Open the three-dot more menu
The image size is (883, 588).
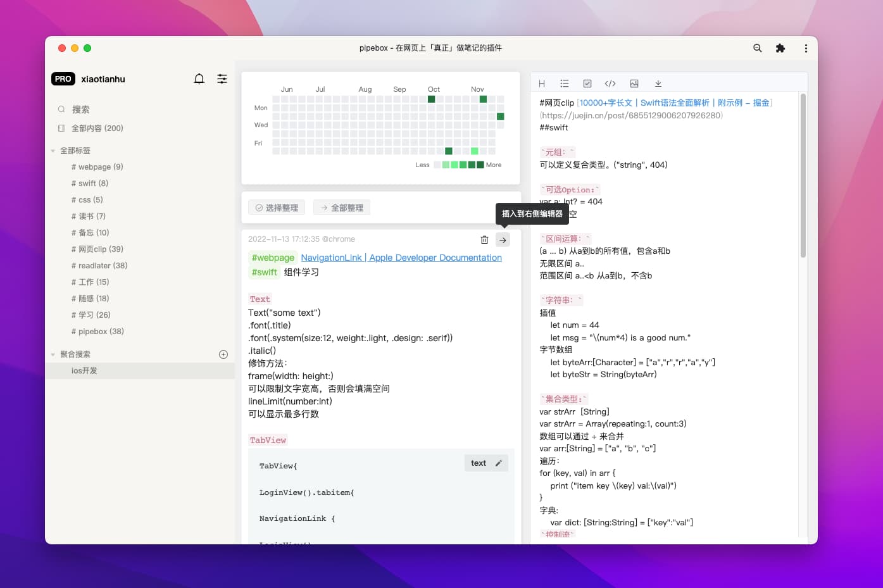[x=805, y=48]
